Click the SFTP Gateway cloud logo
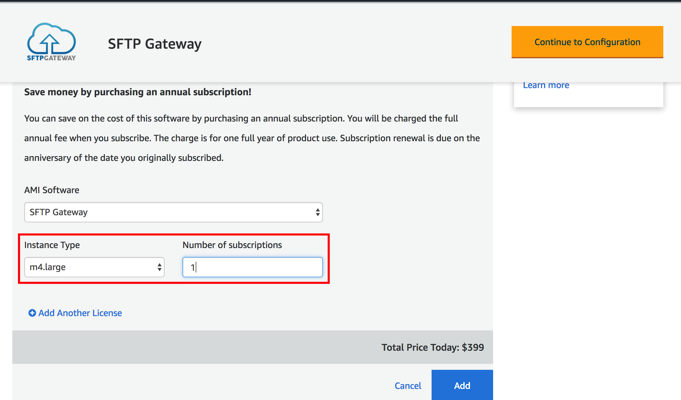 tap(51, 42)
